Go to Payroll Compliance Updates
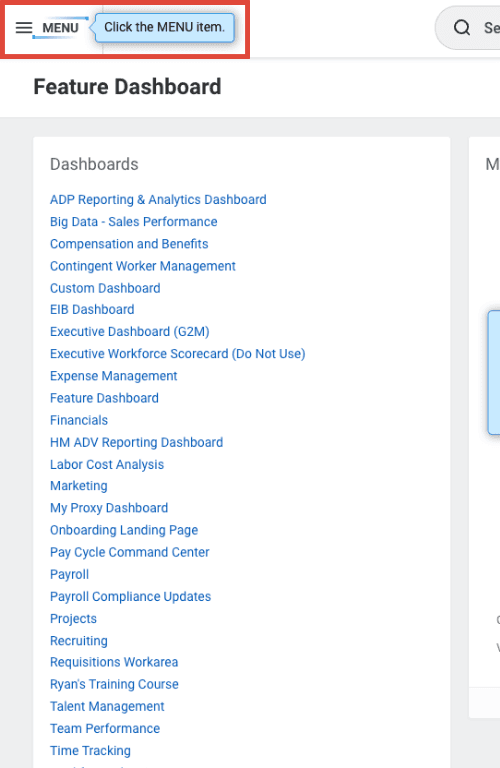Screen dimensions: 500x768 pyautogui.click(x=130, y=597)
